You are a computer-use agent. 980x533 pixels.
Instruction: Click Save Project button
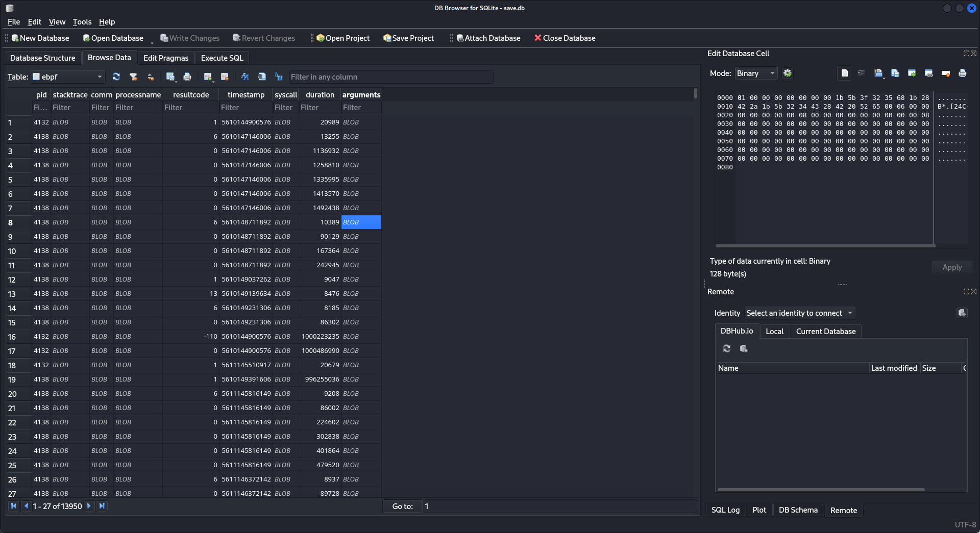409,38
